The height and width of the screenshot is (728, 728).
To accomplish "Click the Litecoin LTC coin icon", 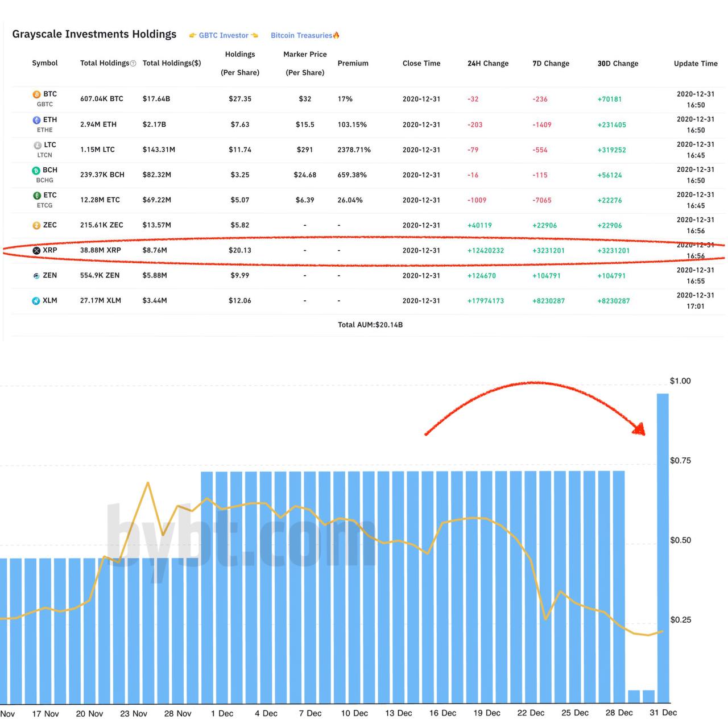I will coord(38,145).
